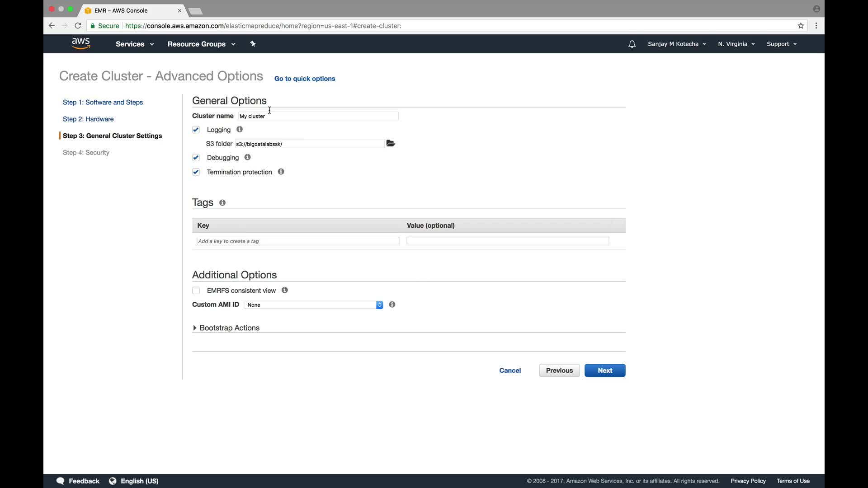868x488 pixels.
Task: Open the Custom AMI ID dropdown
Action: pyautogui.click(x=314, y=305)
